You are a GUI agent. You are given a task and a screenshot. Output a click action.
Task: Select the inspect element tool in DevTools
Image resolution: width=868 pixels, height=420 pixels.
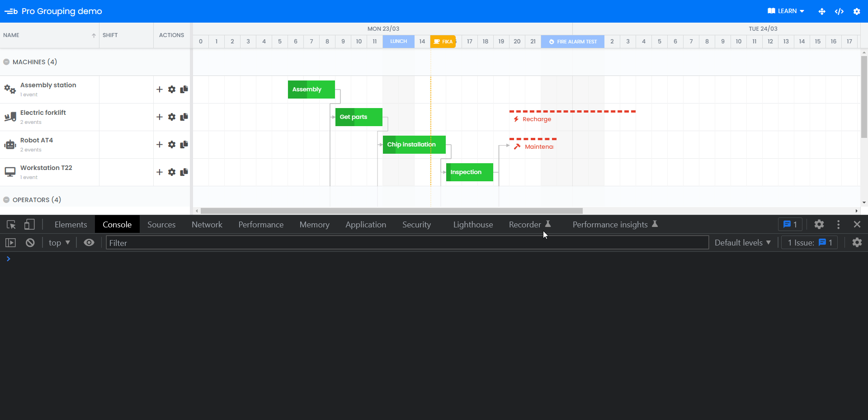[x=10, y=224]
